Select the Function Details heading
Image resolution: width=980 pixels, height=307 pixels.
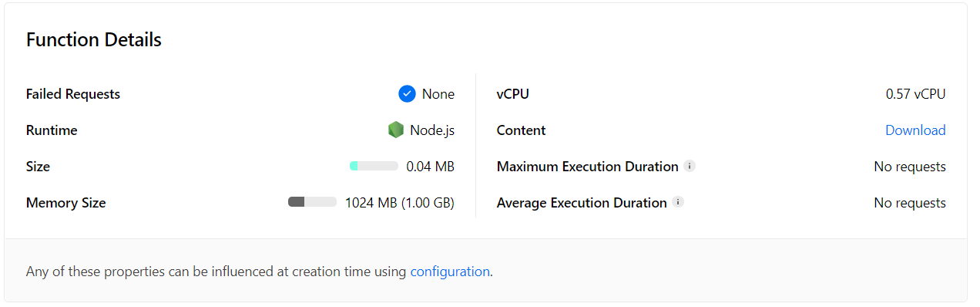click(x=94, y=40)
